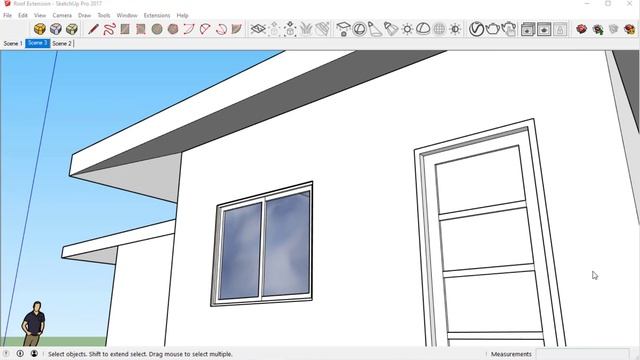This screenshot has width=640, height=360.
Task: Select the glass window in the model
Action: coord(262,244)
